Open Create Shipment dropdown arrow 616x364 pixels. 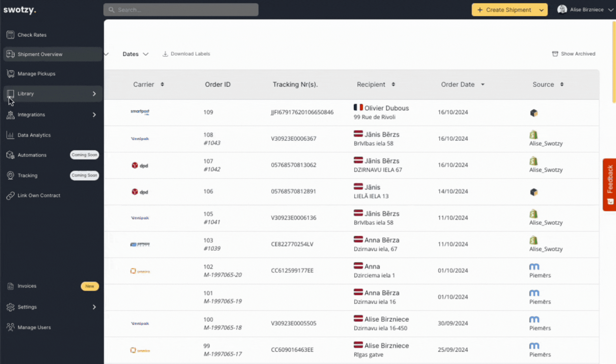coord(541,10)
